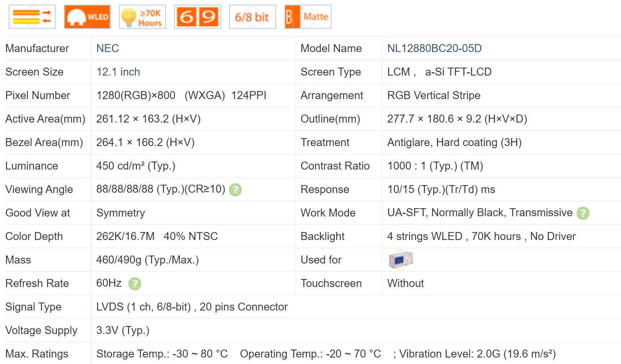Click the 'Touchscreen' row label
621x364 pixels.
point(331,283)
